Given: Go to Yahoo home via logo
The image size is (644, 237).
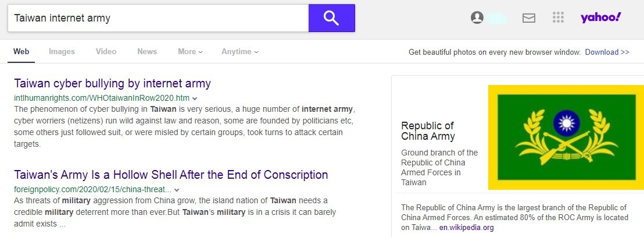Looking at the screenshot, I should click(x=601, y=17).
